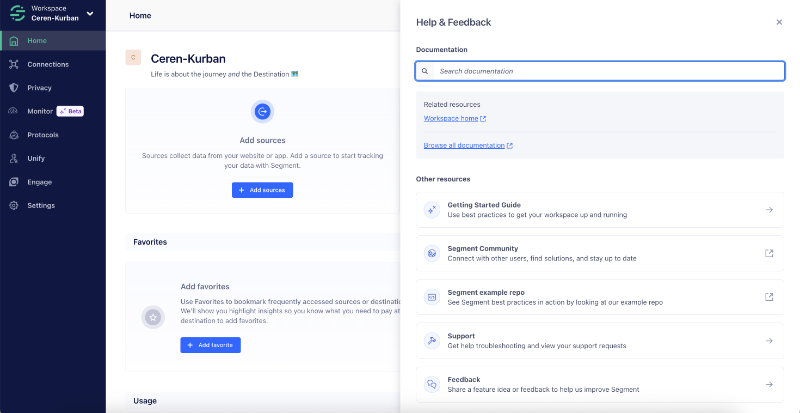Viewport: 800px width, 413px height.
Task: Open Settings gear icon
Action: click(x=14, y=205)
